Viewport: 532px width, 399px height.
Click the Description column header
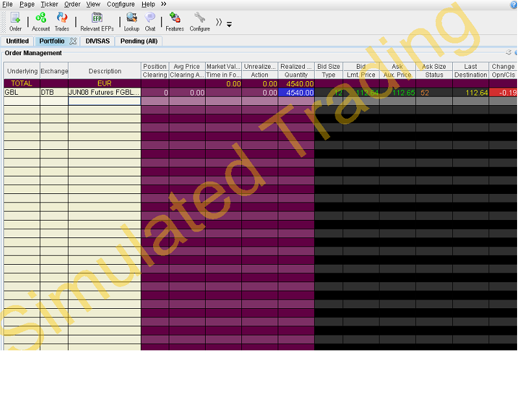pos(105,71)
